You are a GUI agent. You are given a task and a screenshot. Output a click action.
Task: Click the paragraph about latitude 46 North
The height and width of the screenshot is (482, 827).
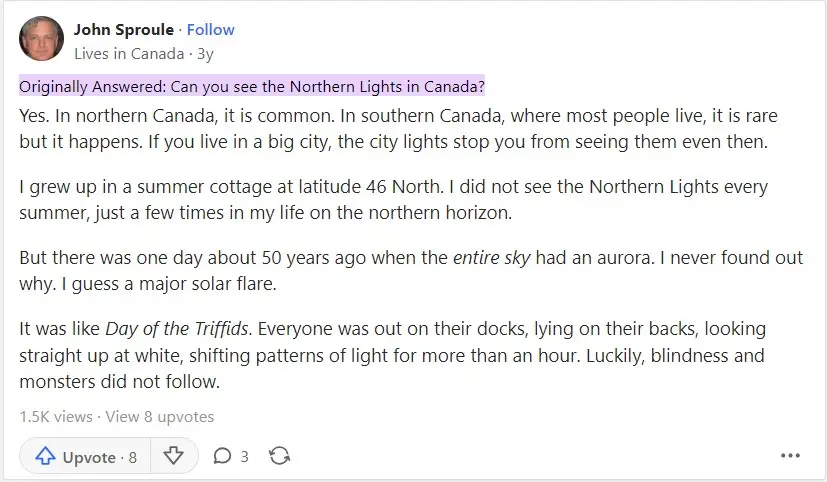[x=393, y=199]
